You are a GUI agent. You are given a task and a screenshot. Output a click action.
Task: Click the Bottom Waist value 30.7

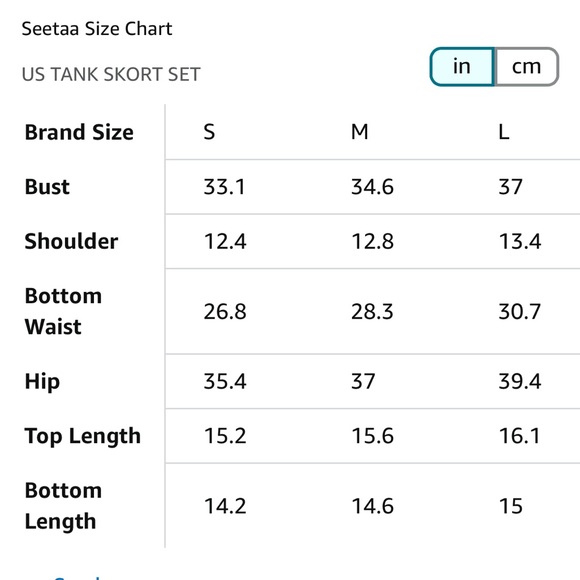click(520, 311)
